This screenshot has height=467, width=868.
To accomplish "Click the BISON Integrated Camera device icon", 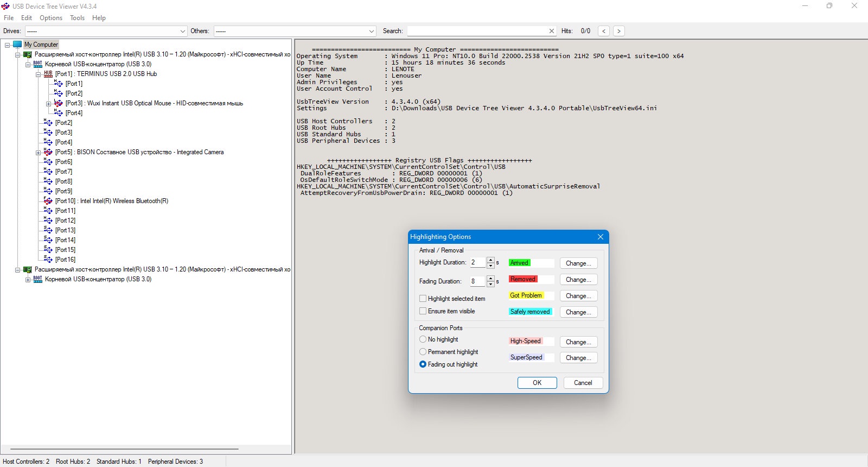I will 48,152.
